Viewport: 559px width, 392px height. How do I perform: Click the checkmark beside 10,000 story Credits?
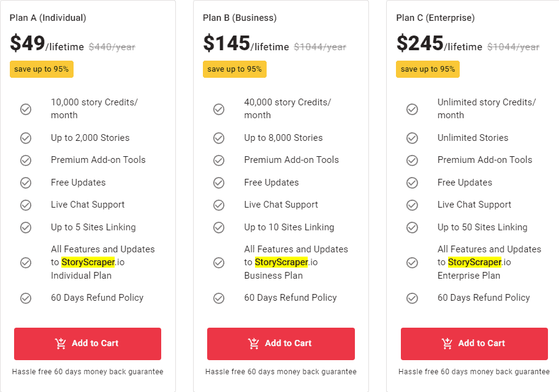click(x=26, y=108)
